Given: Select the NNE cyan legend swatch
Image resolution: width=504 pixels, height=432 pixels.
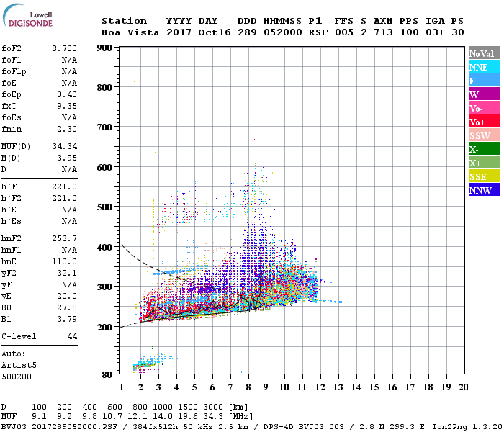Looking at the screenshot, I should coord(484,67).
